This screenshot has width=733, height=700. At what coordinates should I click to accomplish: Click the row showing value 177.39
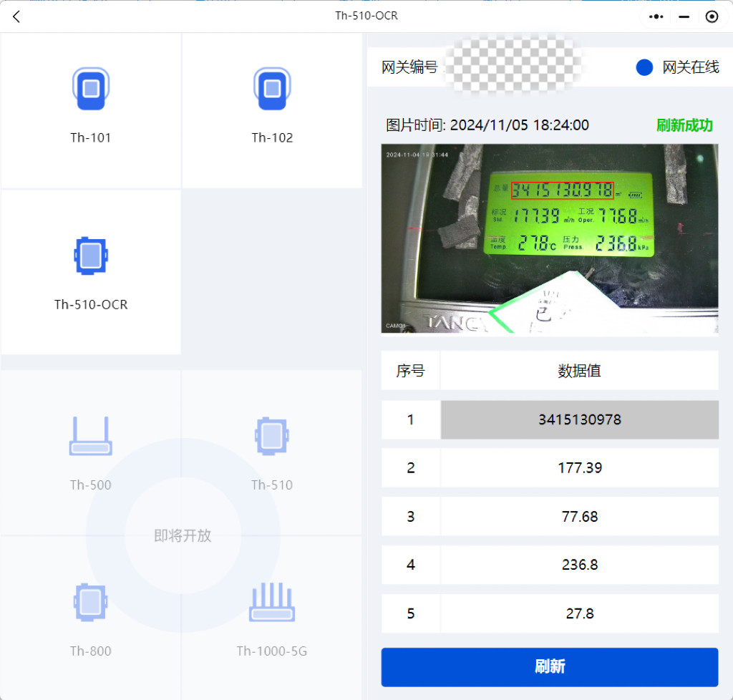pyautogui.click(x=579, y=468)
